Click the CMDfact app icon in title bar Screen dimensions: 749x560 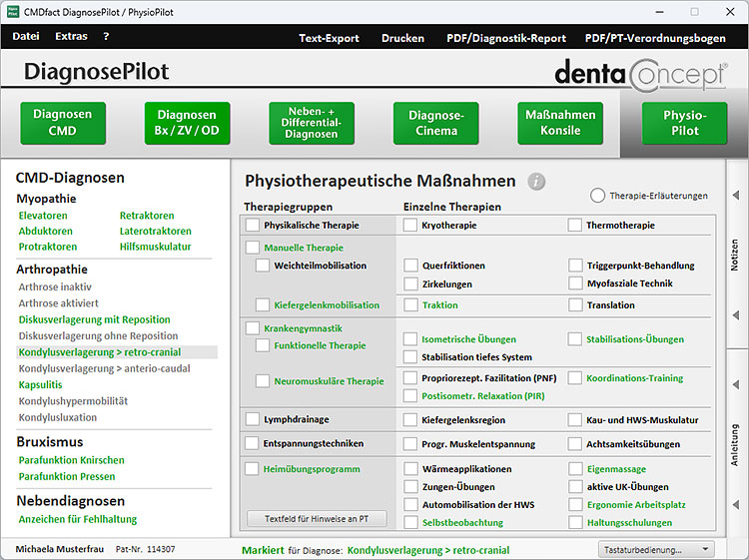pyautogui.click(x=13, y=12)
